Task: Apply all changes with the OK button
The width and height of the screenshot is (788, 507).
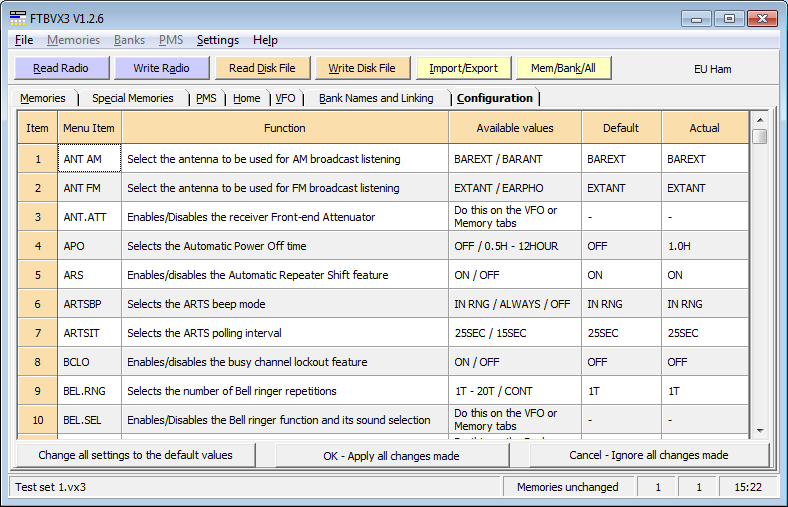Action: (x=391, y=455)
